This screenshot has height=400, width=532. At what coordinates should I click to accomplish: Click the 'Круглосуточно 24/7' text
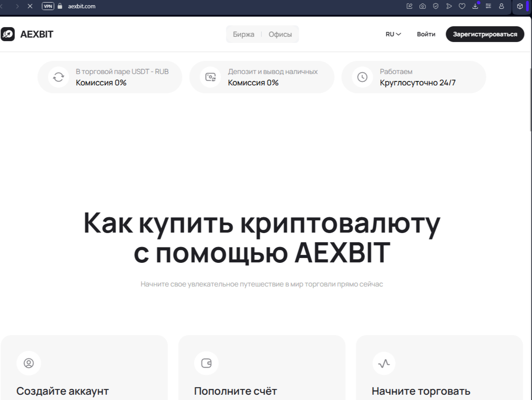418,82
